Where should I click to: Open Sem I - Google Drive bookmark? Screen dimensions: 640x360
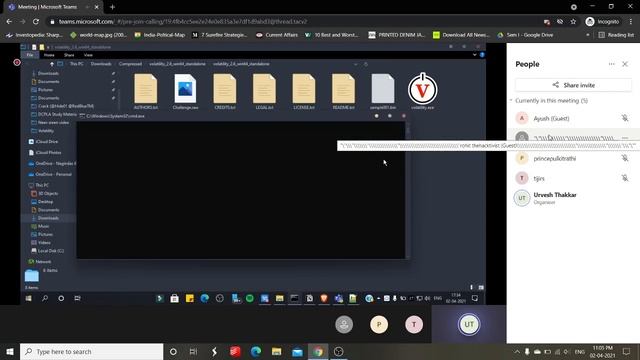pos(525,35)
